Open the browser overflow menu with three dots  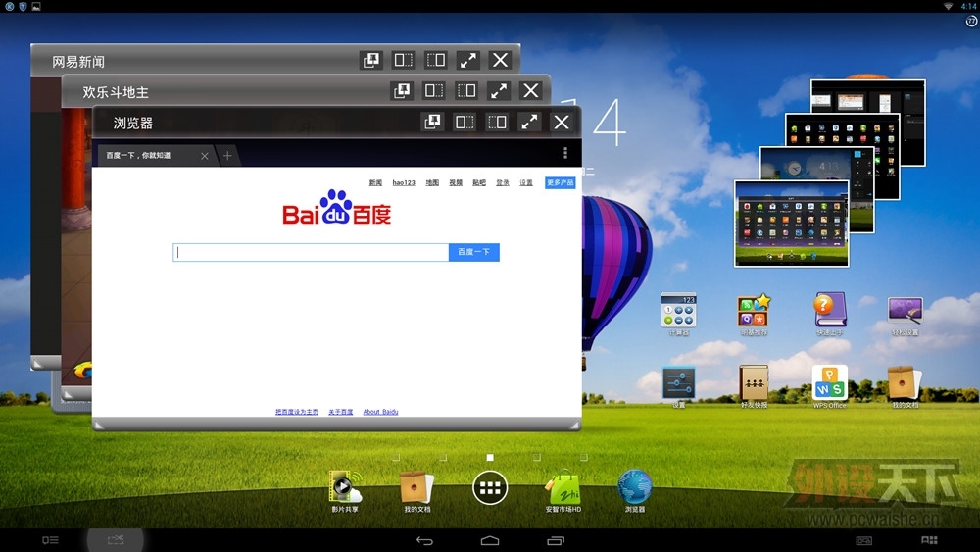pyautogui.click(x=565, y=153)
